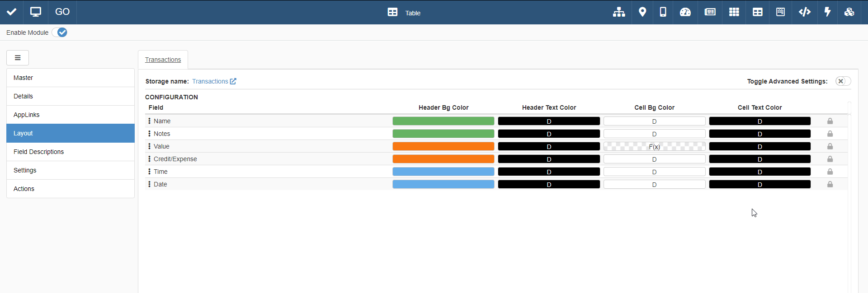
Task: Open the mobile phone preview icon
Action: [x=663, y=12]
